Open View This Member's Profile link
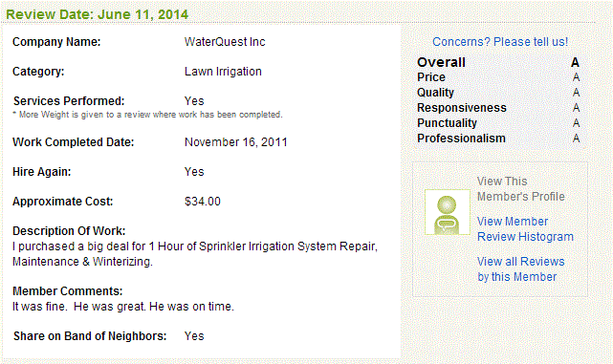The height and width of the screenshot is (364, 613). pos(521,188)
